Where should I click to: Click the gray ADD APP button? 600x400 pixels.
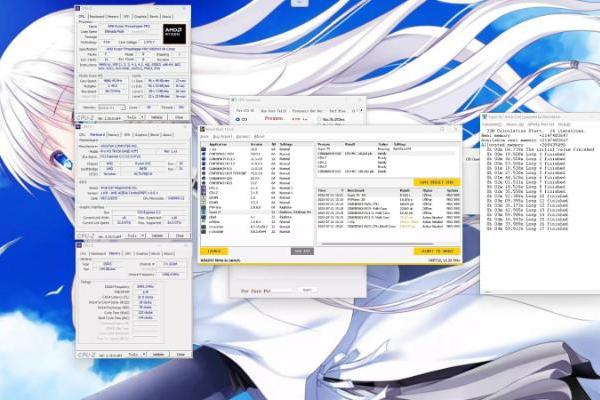point(302,251)
